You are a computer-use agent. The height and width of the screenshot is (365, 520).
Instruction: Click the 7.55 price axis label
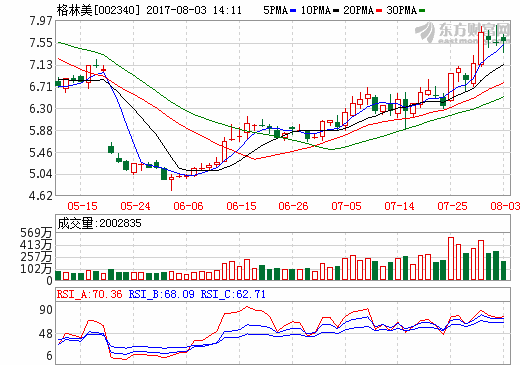click(41, 43)
